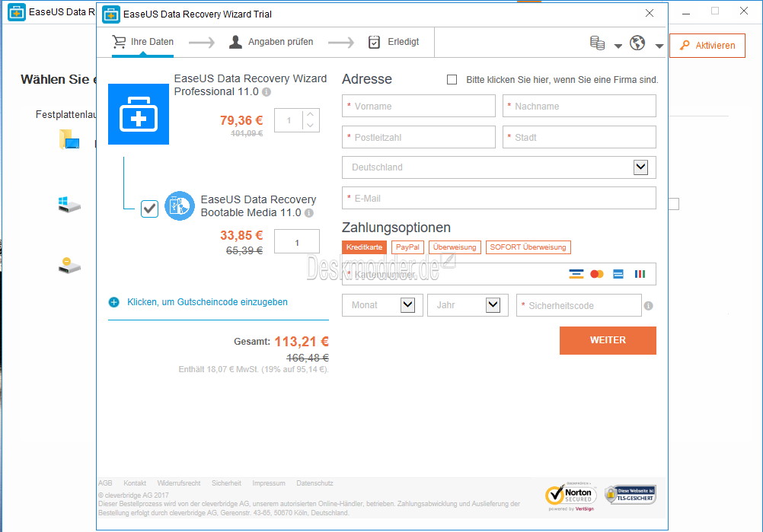Focus the Kartennummer input field
The height and width of the screenshot is (532, 763).
pos(499,274)
